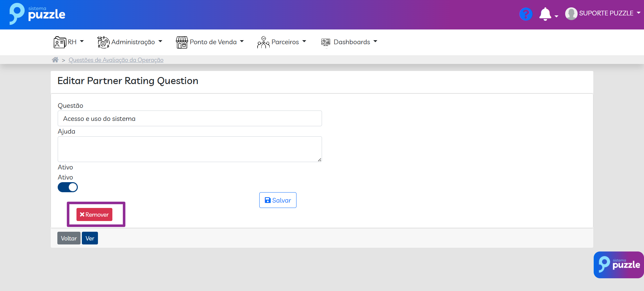
Task: Expand the notifications dropdown arrow
Action: click(x=556, y=16)
